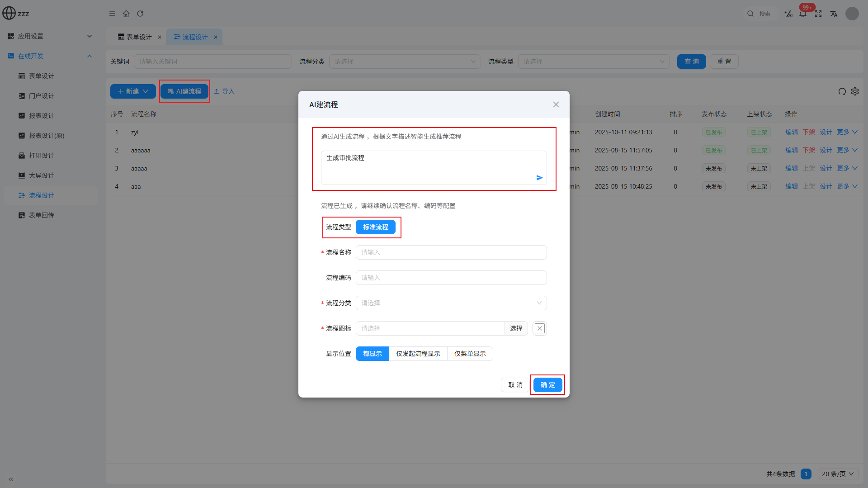Click the refresh icon beside home
Viewport: 868px width, 488px height.
(140, 14)
